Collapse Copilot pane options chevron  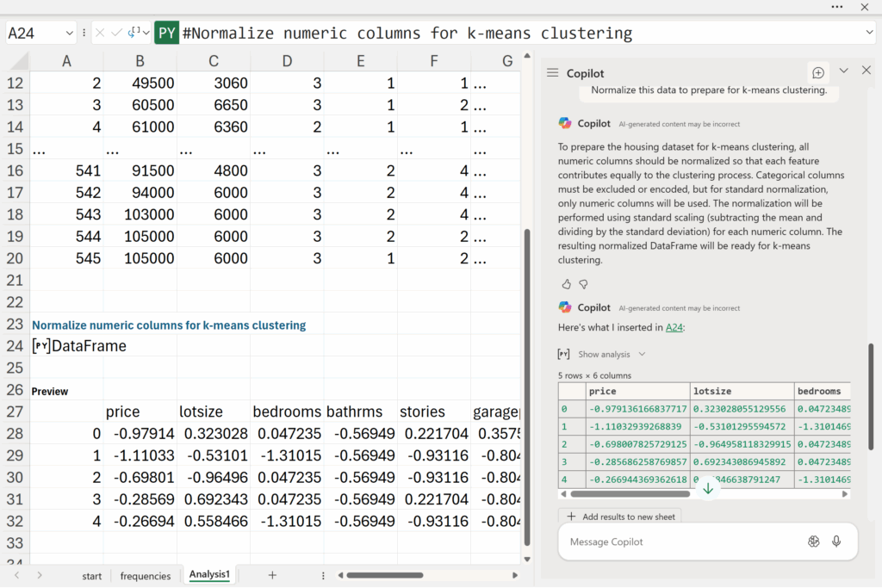844,71
